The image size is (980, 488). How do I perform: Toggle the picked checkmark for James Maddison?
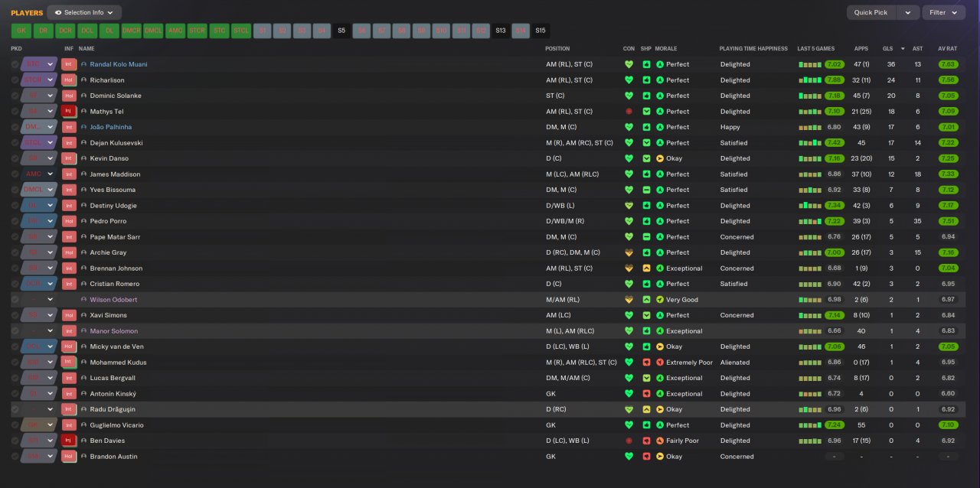15,174
